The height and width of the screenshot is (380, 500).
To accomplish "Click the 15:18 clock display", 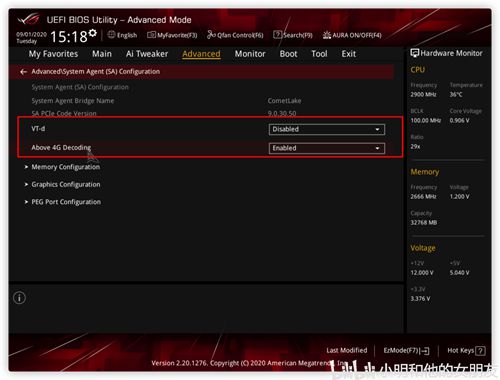I will point(69,37).
